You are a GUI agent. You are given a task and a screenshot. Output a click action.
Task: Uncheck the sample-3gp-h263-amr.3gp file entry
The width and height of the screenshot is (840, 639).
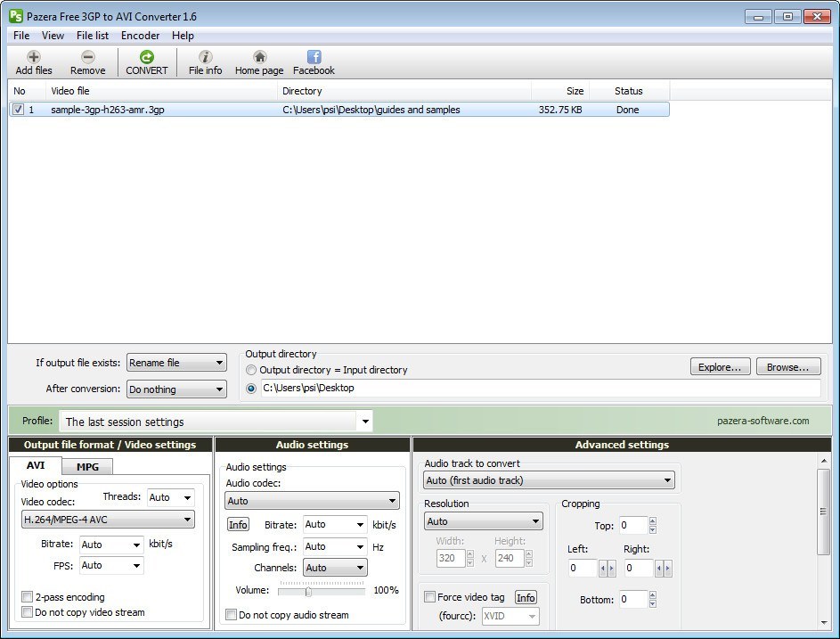pyautogui.click(x=18, y=109)
